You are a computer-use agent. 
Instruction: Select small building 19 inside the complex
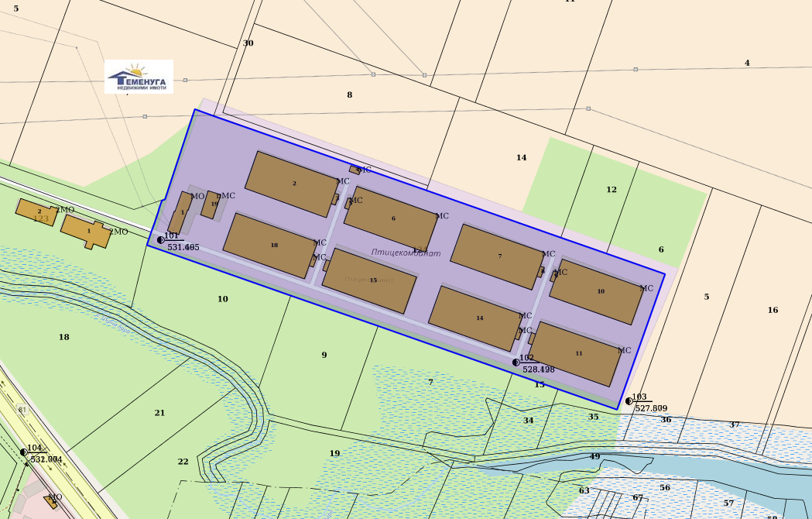point(211,205)
